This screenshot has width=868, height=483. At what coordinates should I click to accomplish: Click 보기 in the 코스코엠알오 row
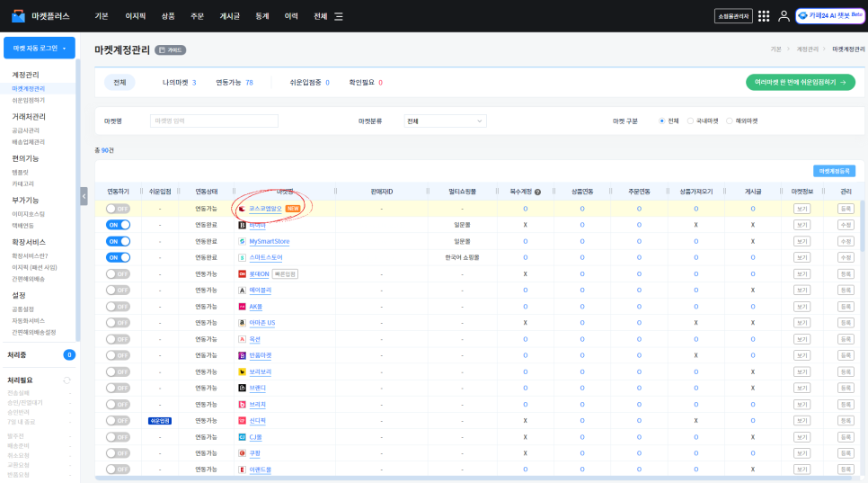pos(802,209)
